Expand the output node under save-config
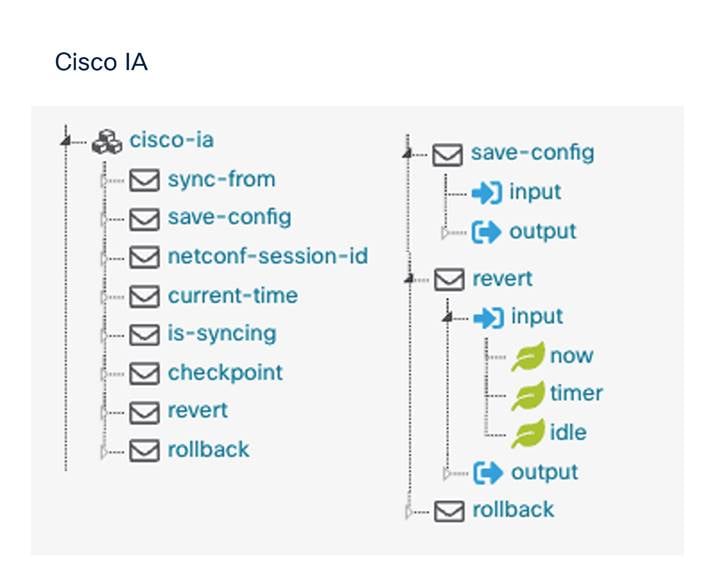Viewport: 720px width, 579px height. 445,233
